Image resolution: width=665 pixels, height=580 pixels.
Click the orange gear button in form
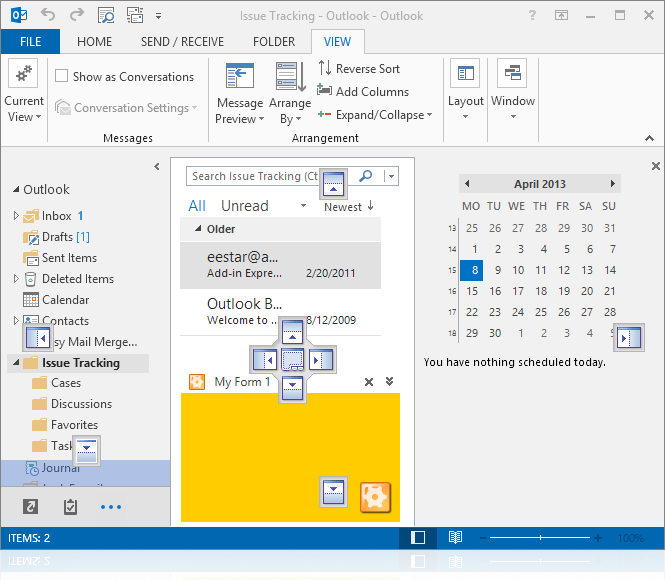click(x=375, y=497)
